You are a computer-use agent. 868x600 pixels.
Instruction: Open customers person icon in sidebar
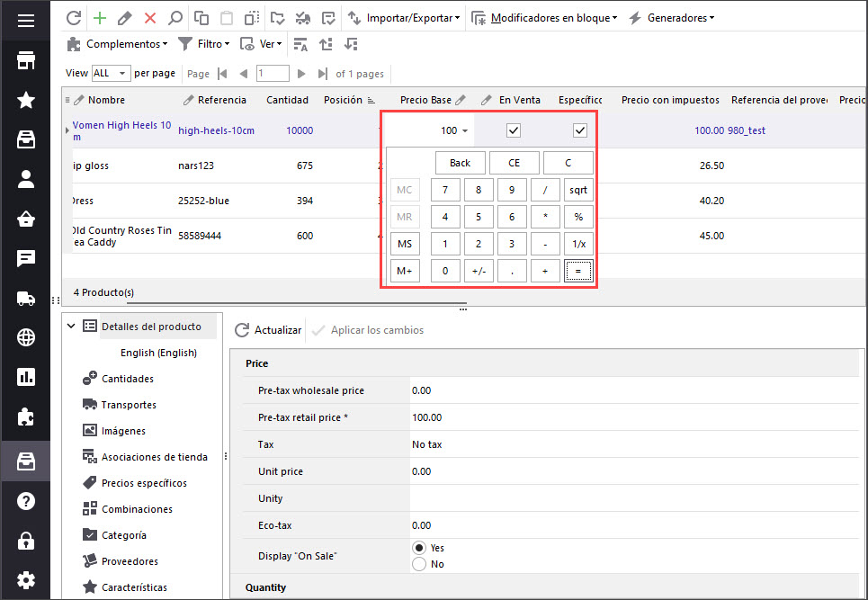(25, 179)
